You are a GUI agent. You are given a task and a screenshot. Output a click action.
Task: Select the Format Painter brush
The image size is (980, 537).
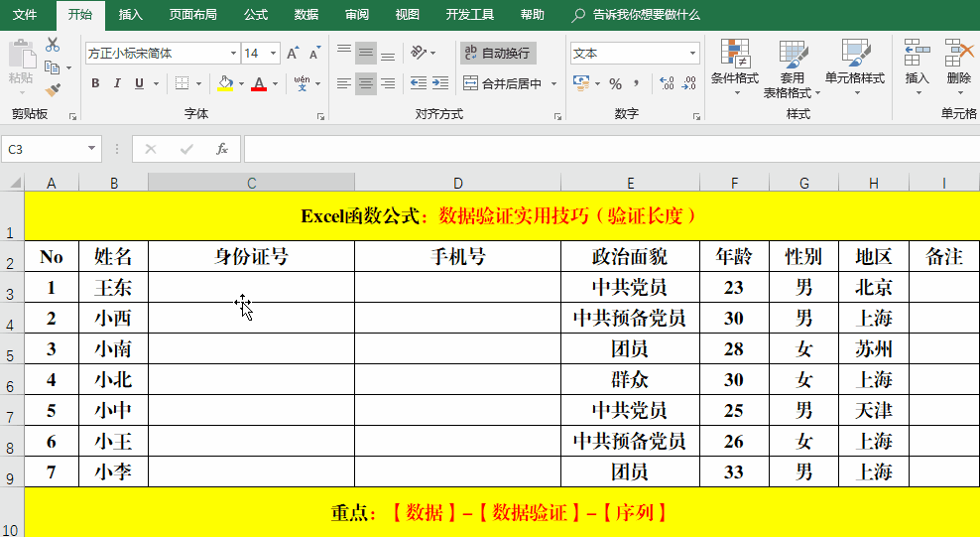click(x=53, y=89)
